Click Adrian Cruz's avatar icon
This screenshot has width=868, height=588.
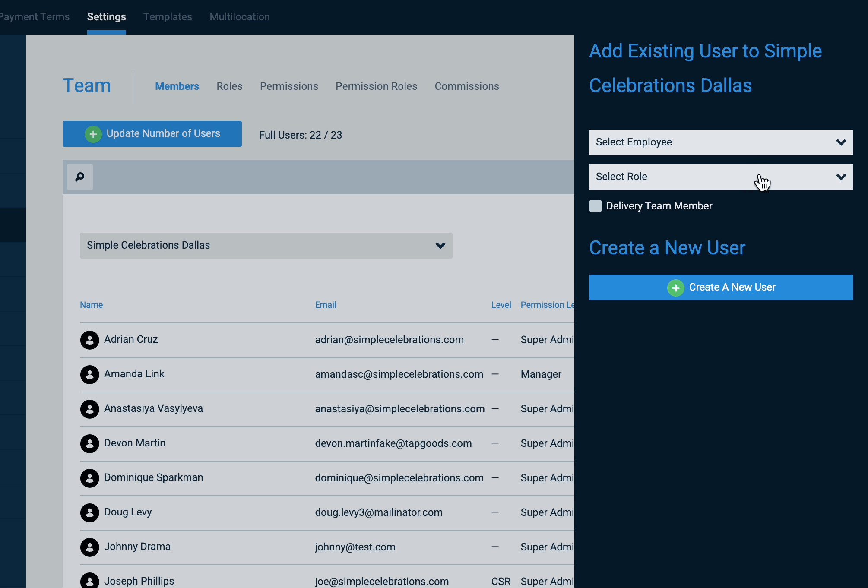(x=90, y=340)
